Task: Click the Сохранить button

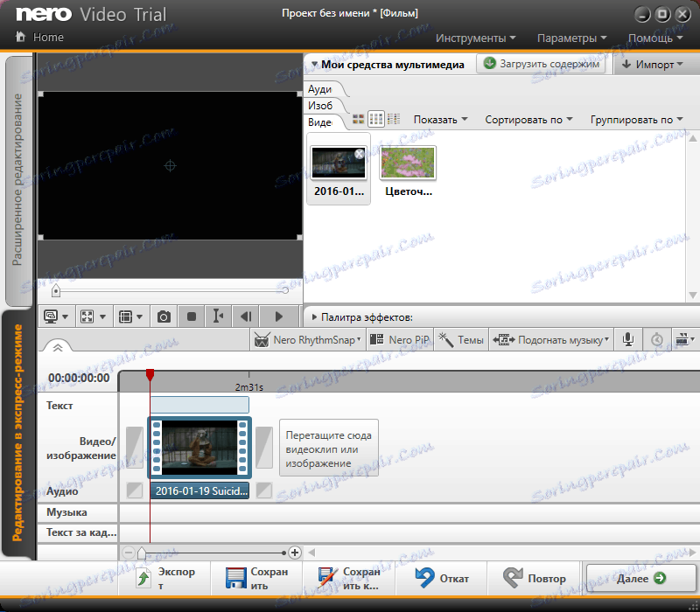Action: [x=256, y=579]
